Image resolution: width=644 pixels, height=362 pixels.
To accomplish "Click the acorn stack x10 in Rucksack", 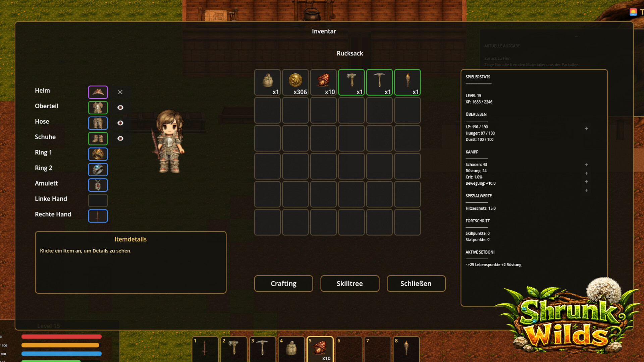I will [323, 82].
